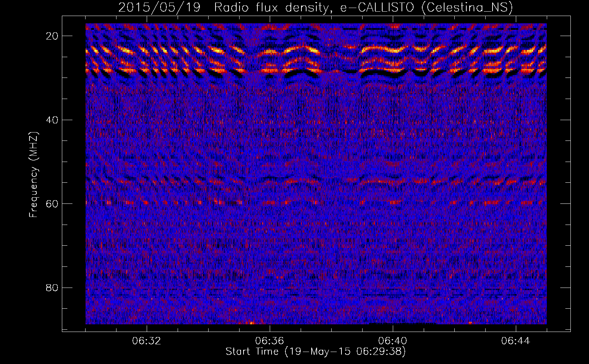Click the 80 MHz frequency tick label
This screenshot has width=589, height=364.
tap(52, 288)
